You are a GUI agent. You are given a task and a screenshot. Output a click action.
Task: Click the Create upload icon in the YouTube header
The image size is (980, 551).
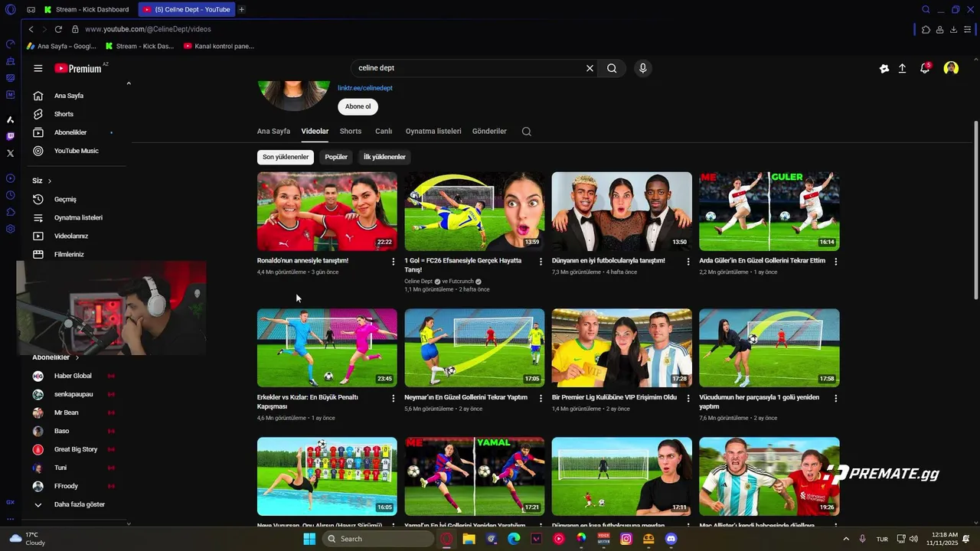click(902, 68)
